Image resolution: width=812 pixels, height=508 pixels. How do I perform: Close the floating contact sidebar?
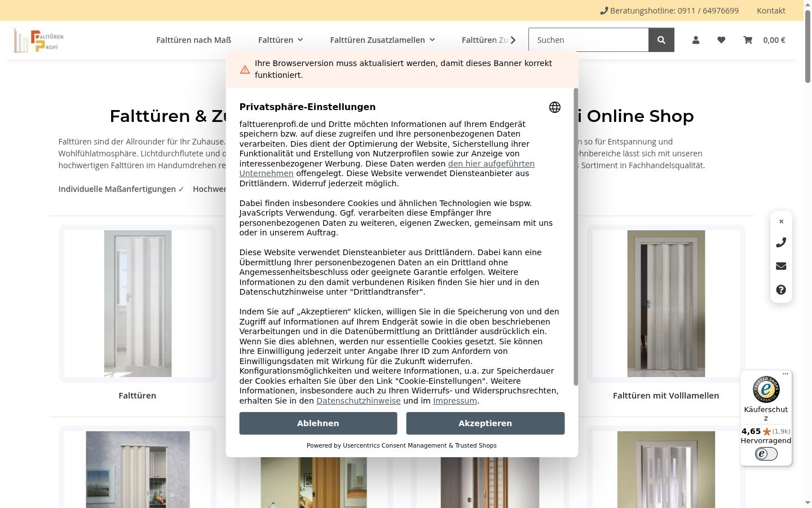click(781, 221)
